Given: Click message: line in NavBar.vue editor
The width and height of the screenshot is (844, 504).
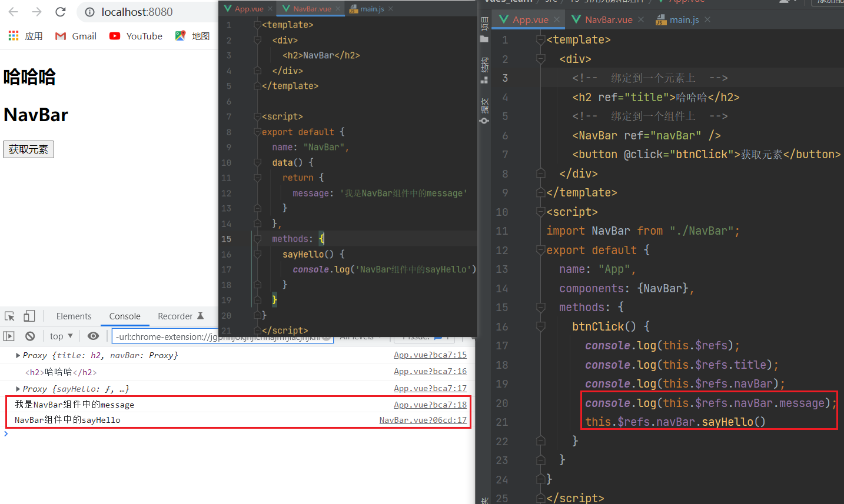Looking at the screenshot, I should (x=380, y=193).
